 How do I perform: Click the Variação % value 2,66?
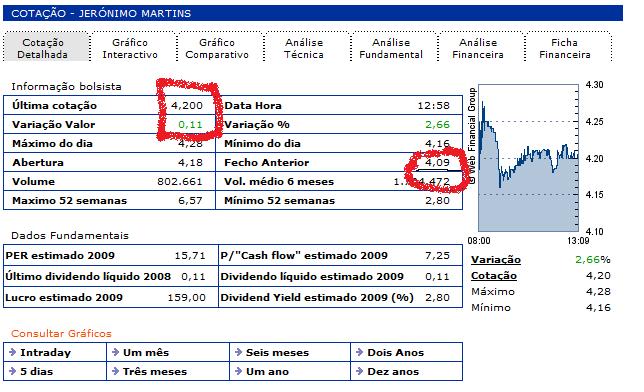(x=437, y=125)
